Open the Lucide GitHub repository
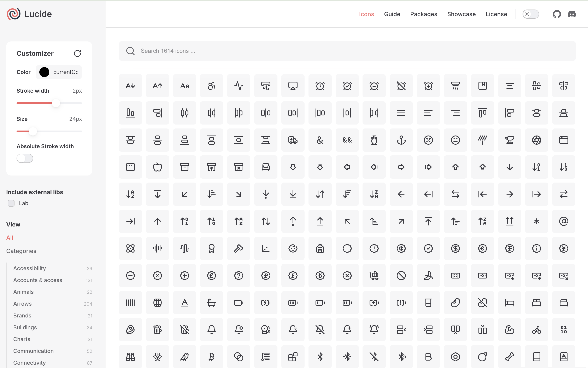This screenshot has height=368, width=588. click(557, 14)
